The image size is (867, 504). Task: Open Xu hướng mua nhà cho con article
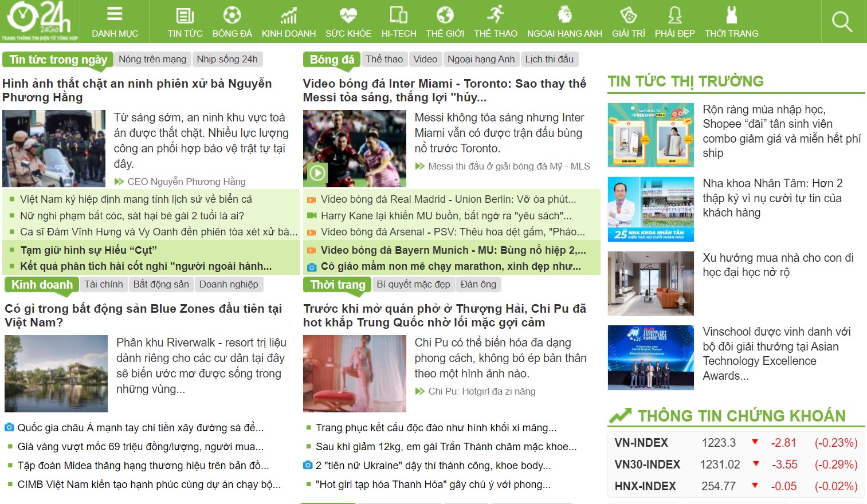pyautogui.click(x=778, y=265)
